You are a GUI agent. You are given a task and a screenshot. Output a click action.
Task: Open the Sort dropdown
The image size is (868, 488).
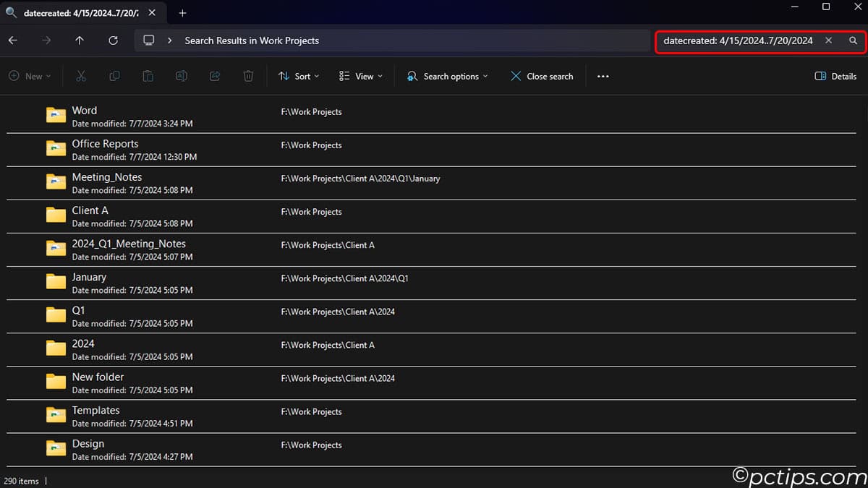[299, 75]
